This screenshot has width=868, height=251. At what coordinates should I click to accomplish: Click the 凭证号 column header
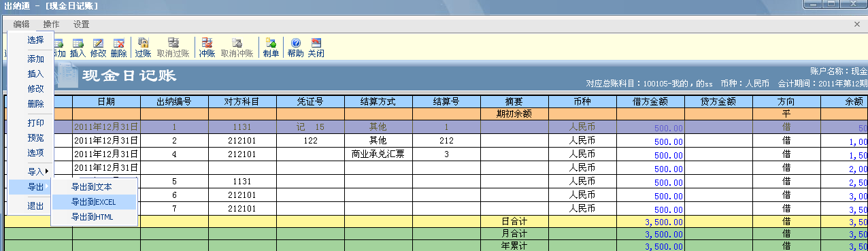coord(310,101)
